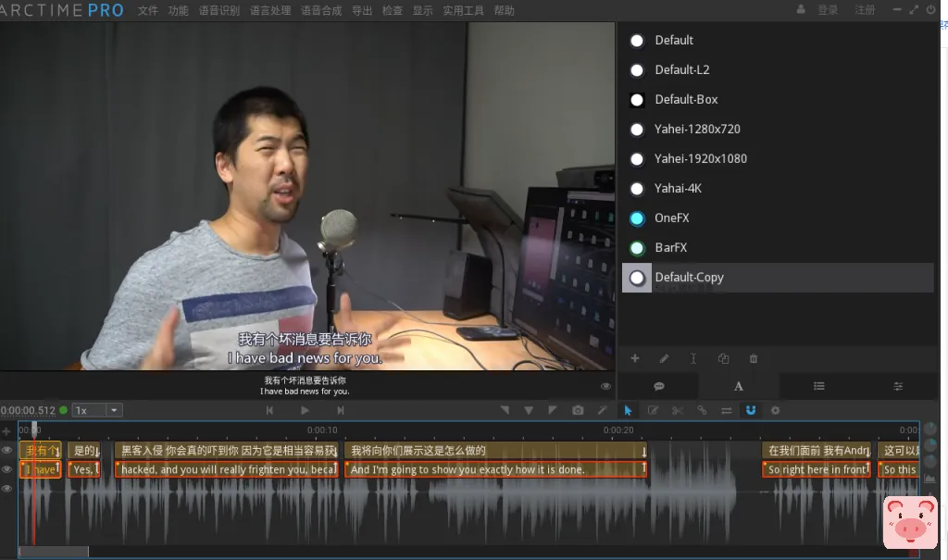The image size is (948, 560).
Task: Toggle the magnet snapping tool
Action: coord(751,410)
